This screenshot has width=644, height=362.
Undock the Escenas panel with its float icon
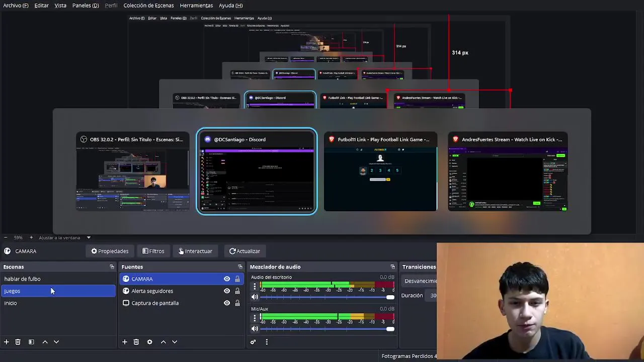click(x=112, y=267)
